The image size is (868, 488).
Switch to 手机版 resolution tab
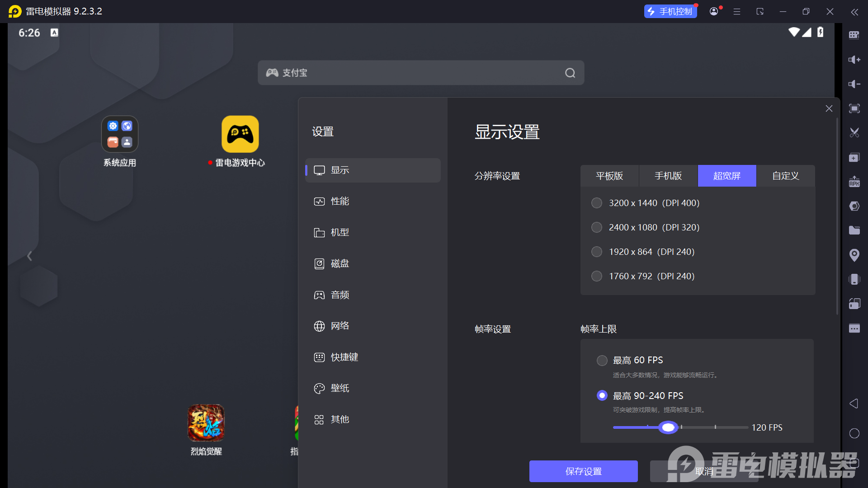(x=668, y=176)
